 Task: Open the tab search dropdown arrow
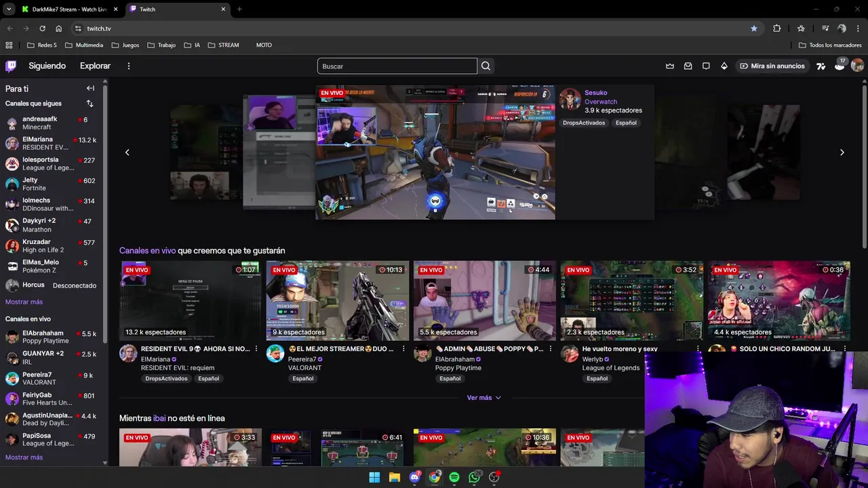(x=9, y=9)
